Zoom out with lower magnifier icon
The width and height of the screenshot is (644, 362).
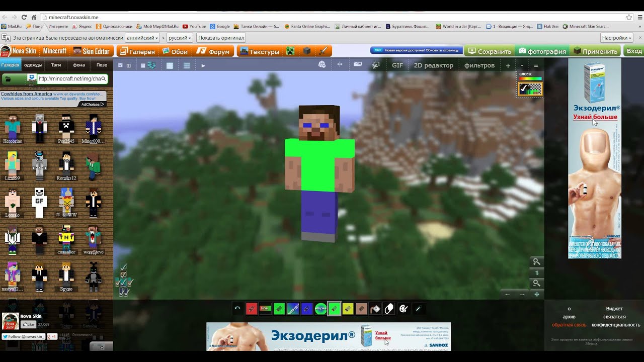tap(537, 283)
